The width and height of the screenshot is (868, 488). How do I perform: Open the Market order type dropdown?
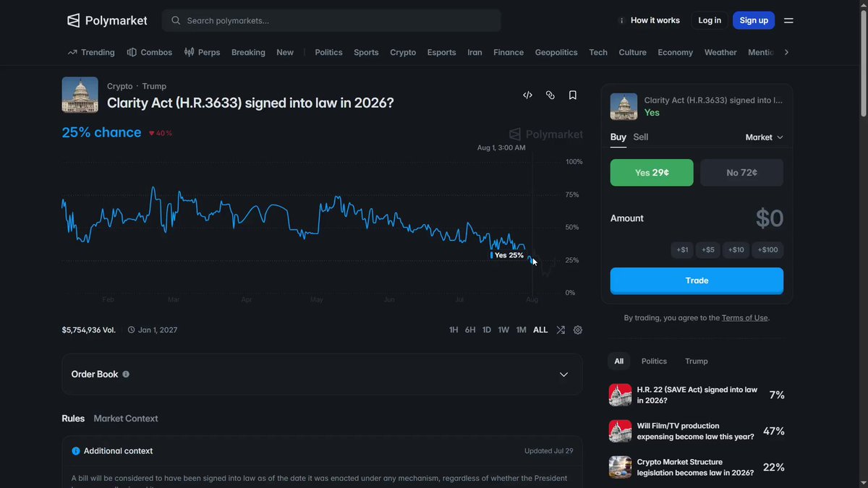coord(765,137)
